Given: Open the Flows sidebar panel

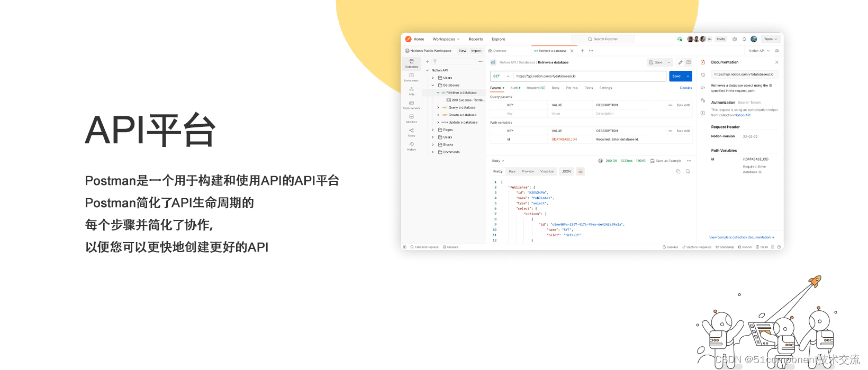Looking at the screenshot, I should (x=411, y=132).
